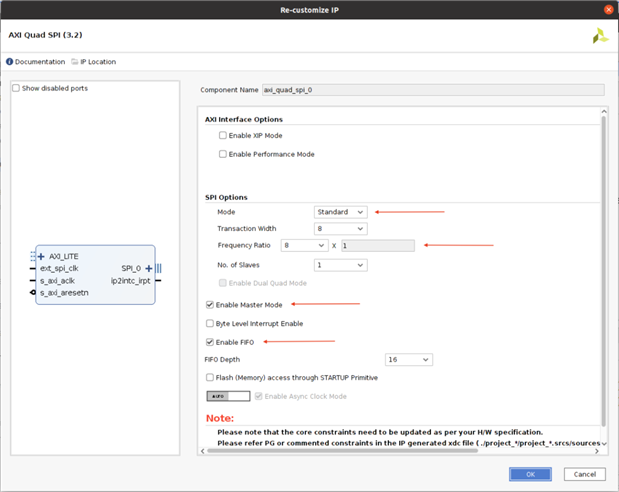Image resolution: width=619 pixels, height=492 pixels.
Task: Uncheck Enable Master Mode
Action: pos(209,304)
